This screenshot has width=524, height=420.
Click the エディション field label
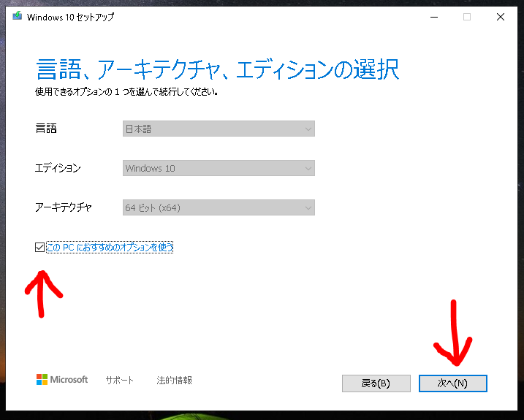58,168
